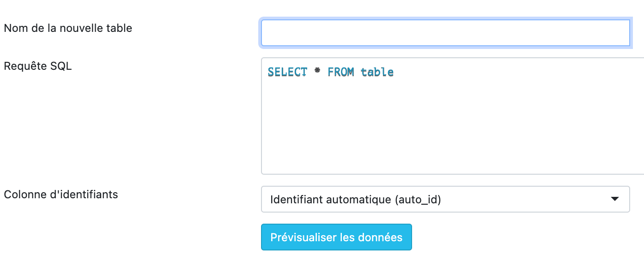Viewport: 644px width, 256px height.
Task: Place cursor on the FROM keyword
Action: pos(341,72)
